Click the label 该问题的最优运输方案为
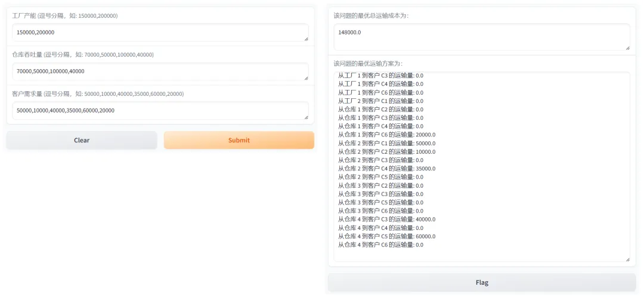This screenshot has height=299, width=644. pos(369,64)
